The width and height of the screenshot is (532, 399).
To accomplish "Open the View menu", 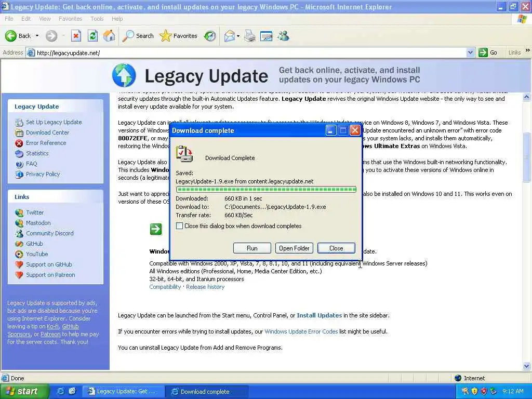I will click(45, 19).
